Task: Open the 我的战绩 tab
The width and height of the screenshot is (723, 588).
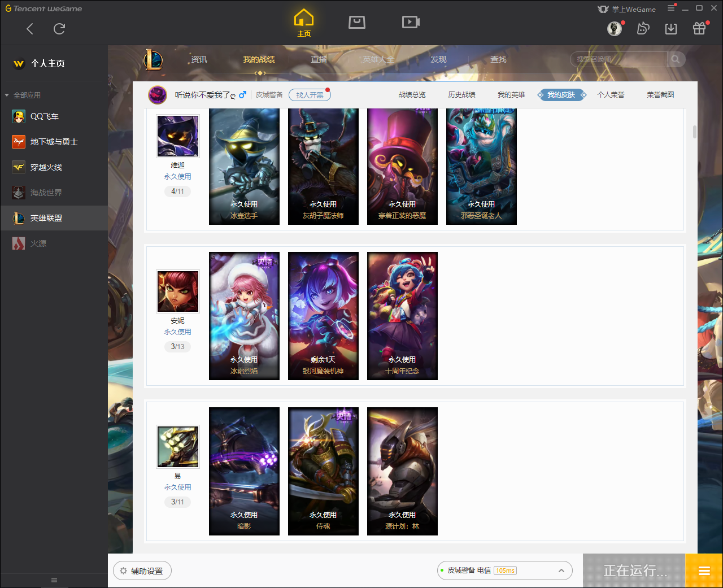Action: (259, 59)
